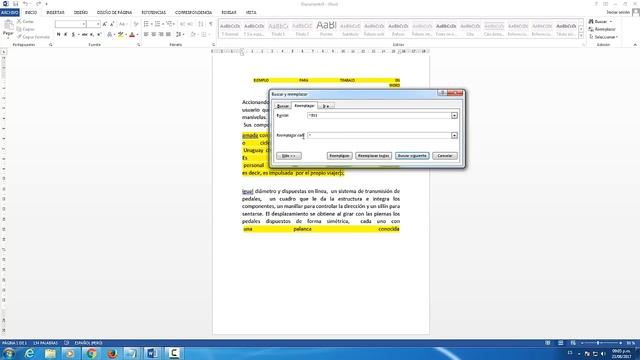Screen dimensions: 640x360
Task: Adjust the zoom slider in status bar
Action: pyautogui.click(x=598, y=343)
